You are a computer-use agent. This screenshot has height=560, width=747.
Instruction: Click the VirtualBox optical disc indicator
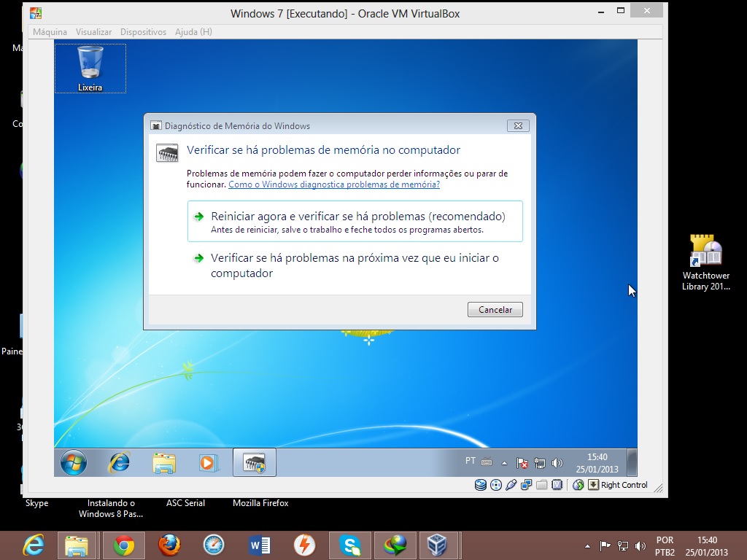point(496,485)
